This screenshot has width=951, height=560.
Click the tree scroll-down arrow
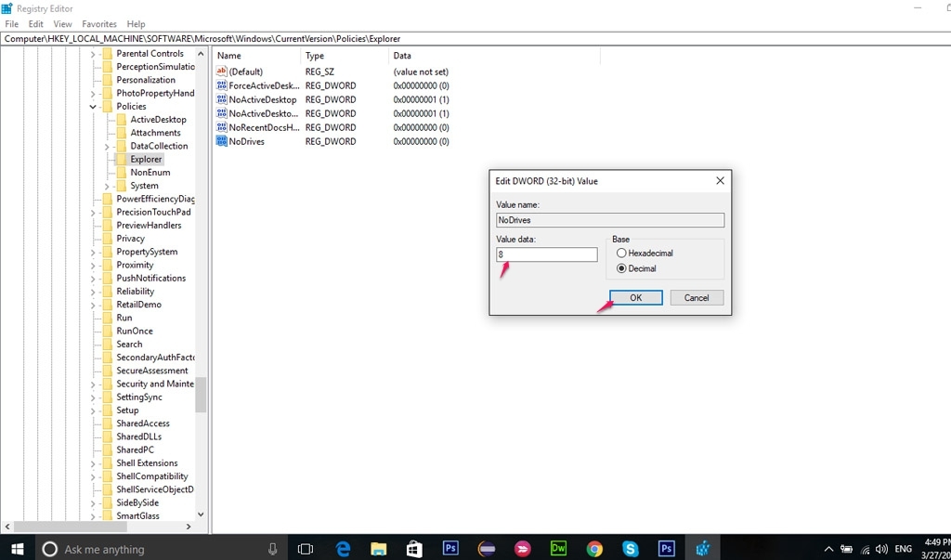201,514
